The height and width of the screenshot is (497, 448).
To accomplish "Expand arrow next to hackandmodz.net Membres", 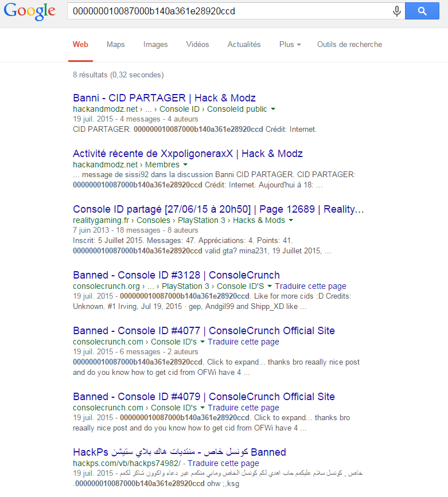I will (x=185, y=165).
